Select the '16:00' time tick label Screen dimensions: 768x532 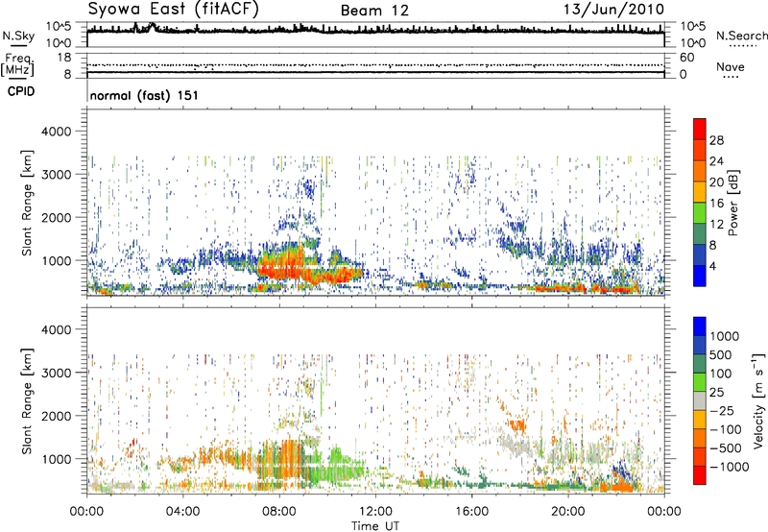(471, 512)
